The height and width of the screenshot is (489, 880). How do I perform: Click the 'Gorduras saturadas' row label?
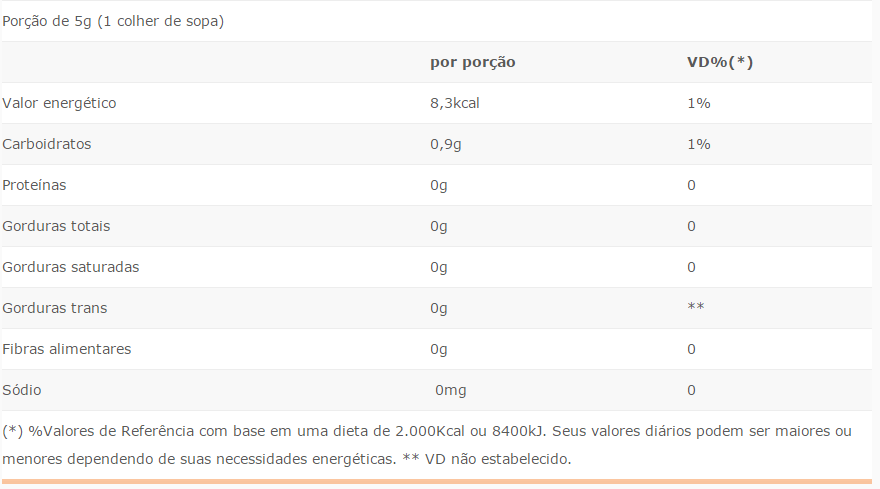[x=71, y=267]
